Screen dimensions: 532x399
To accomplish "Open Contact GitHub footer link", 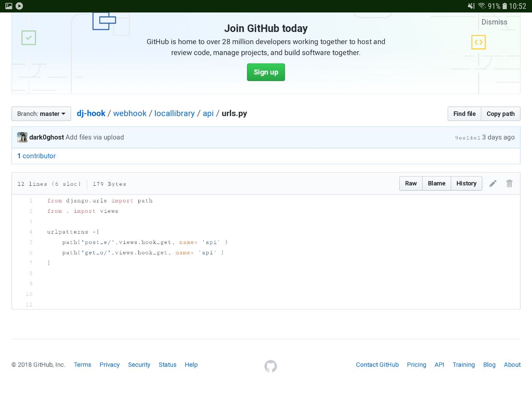I will click(377, 365).
